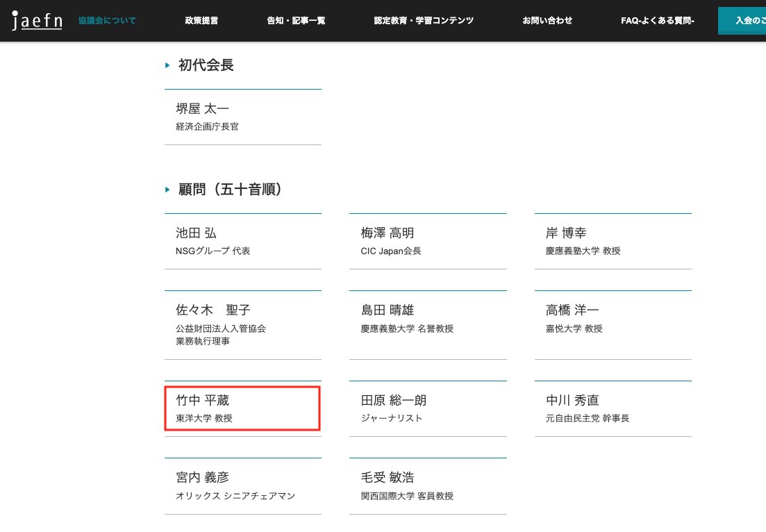This screenshot has width=766, height=532.
Task: Click 慶應義塾大学 名誉教授 text
Action: pos(407,329)
